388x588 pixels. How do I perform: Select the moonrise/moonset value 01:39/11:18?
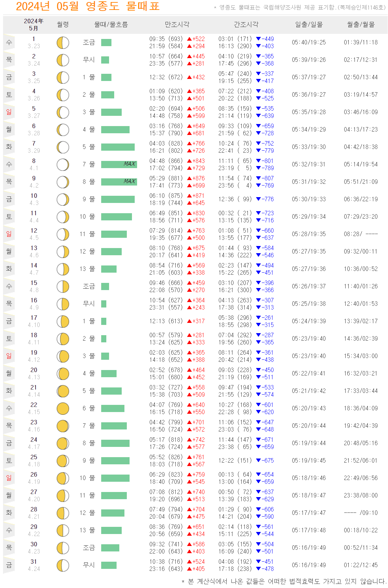361,42
